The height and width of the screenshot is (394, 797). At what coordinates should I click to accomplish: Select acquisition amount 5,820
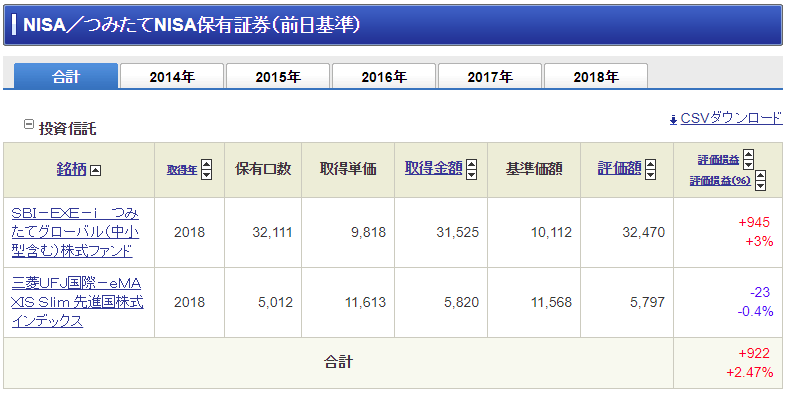coord(461,302)
